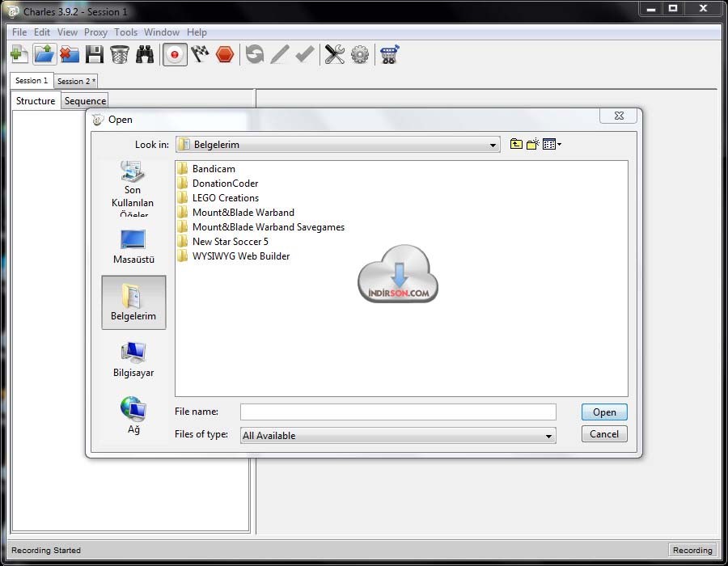Click the Cancel button in dialog

pos(604,434)
